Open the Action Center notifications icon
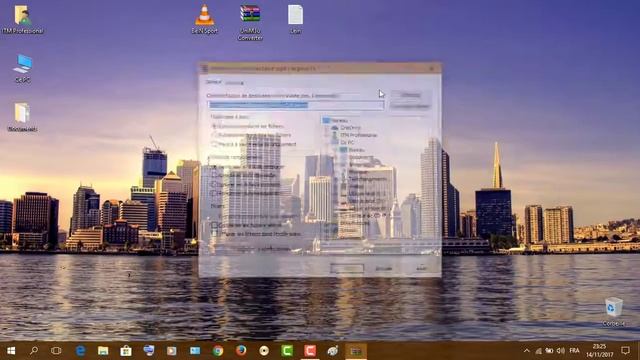This screenshot has width=640, height=360. 625,351
